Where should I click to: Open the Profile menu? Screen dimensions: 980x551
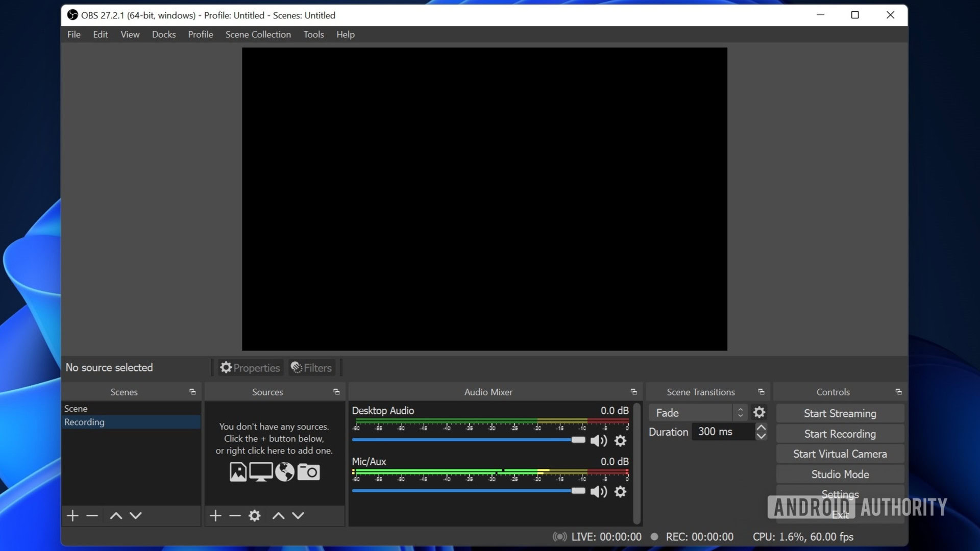pos(201,34)
